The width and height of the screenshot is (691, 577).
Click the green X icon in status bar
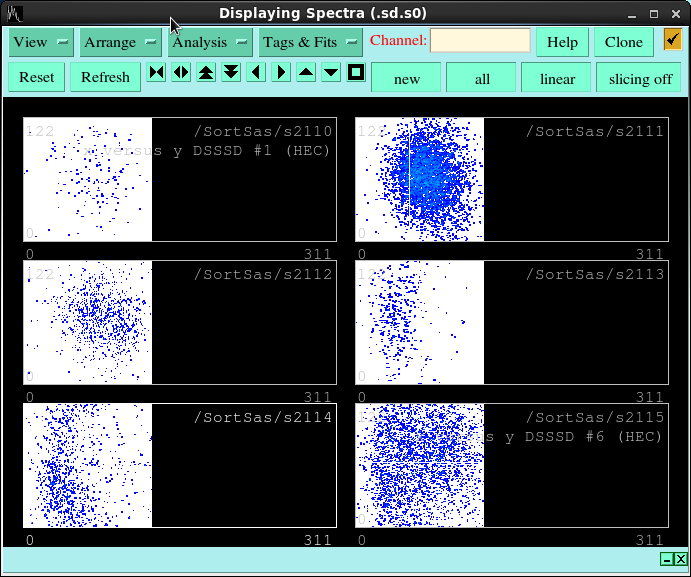(x=680, y=559)
